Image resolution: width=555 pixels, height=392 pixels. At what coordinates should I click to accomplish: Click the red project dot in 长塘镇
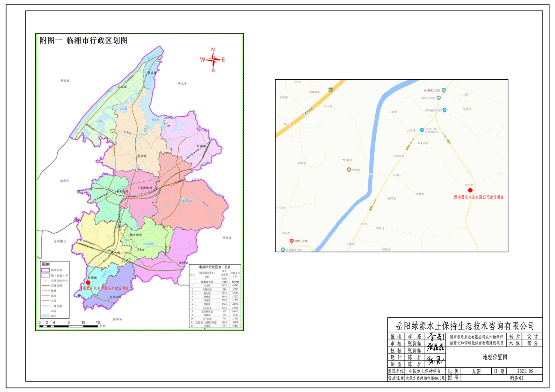[88, 283]
